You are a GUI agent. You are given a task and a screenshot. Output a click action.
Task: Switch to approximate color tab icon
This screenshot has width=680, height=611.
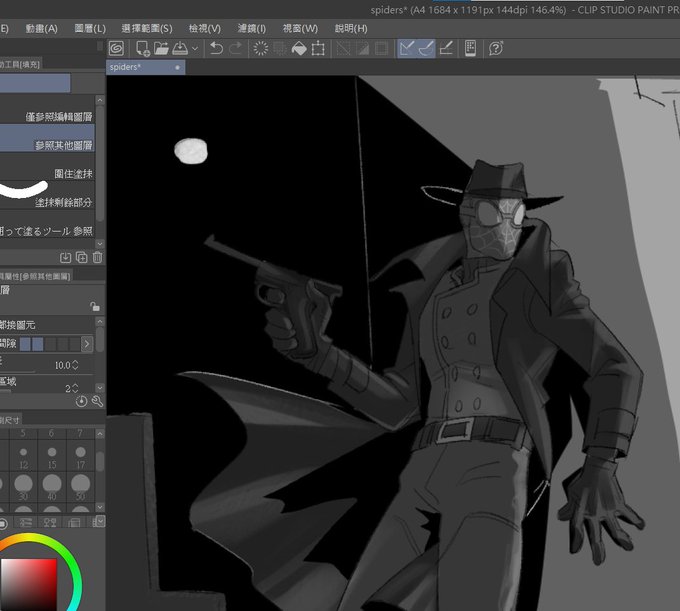[x=74, y=522]
